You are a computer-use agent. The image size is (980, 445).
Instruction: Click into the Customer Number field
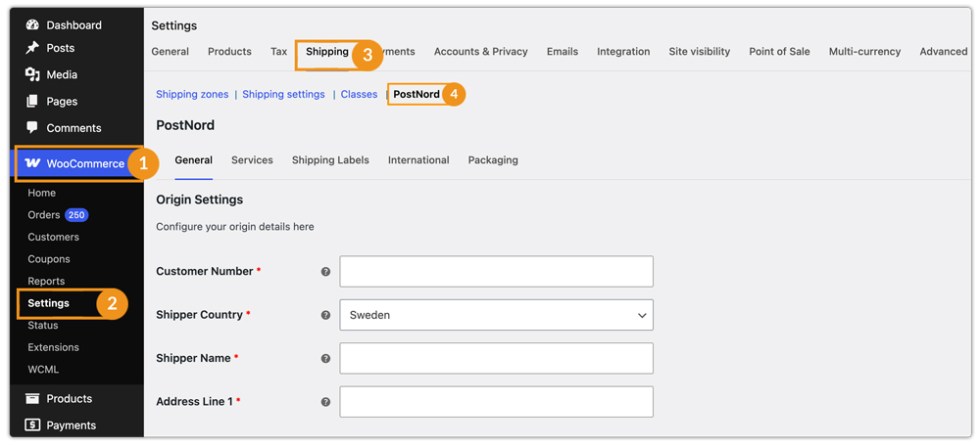tap(496, 271)
